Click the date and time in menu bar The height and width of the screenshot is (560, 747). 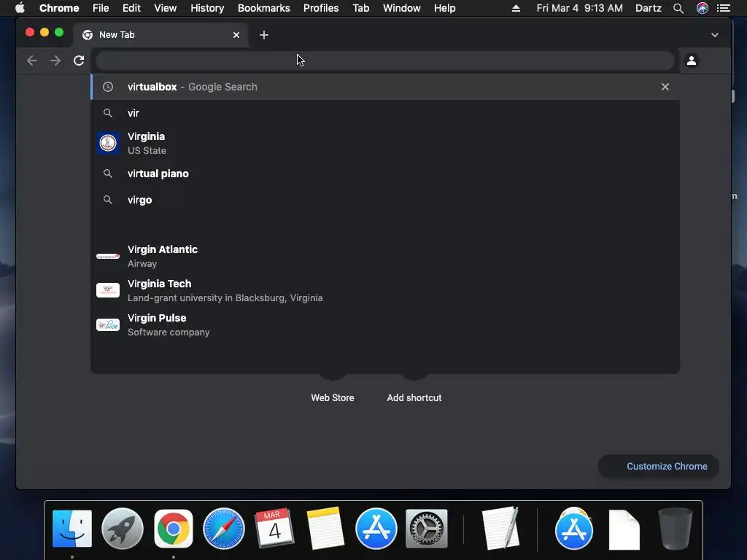(579, 8)
